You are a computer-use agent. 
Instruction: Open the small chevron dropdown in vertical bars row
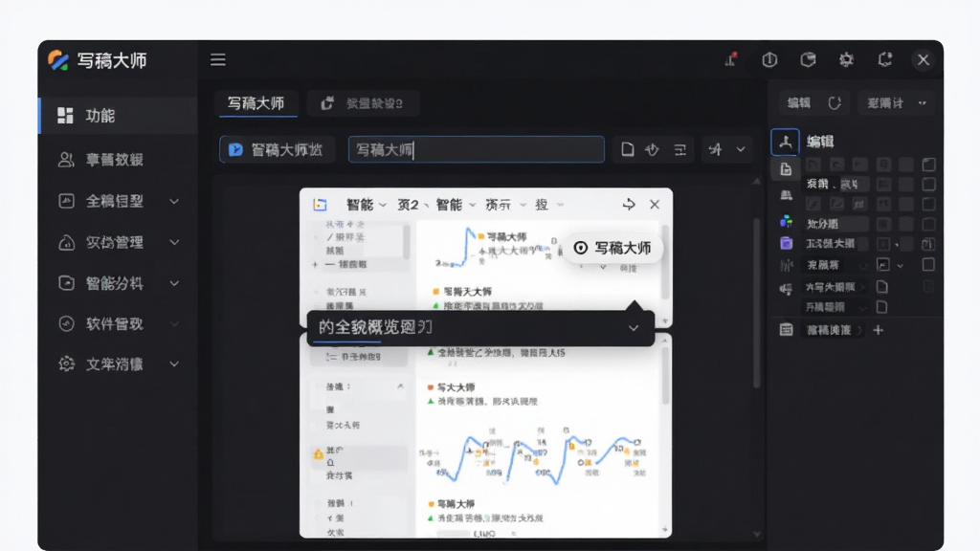901,266
